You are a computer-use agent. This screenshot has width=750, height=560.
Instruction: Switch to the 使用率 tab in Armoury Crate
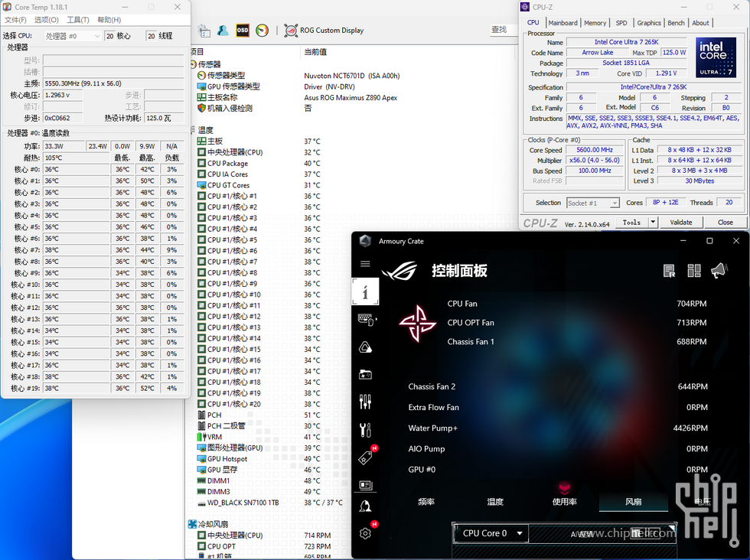(565, 502)
